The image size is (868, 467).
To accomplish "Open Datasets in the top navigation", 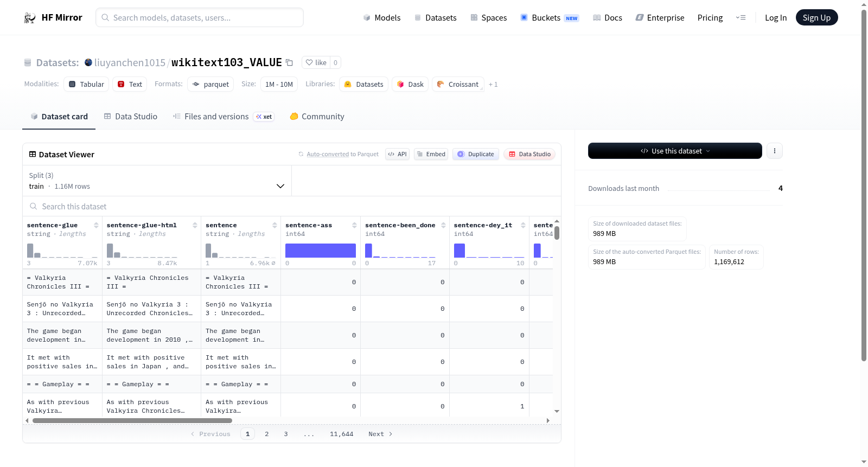I will (436, 18).
